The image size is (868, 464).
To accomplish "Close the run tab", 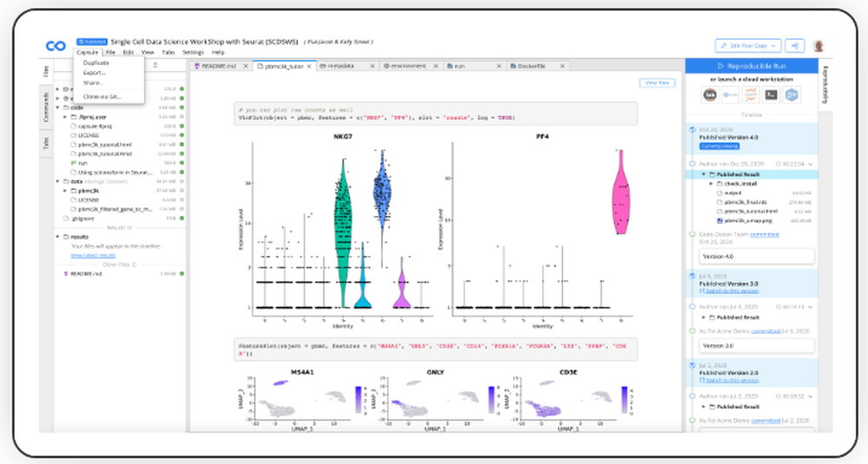I will (499, 66).
